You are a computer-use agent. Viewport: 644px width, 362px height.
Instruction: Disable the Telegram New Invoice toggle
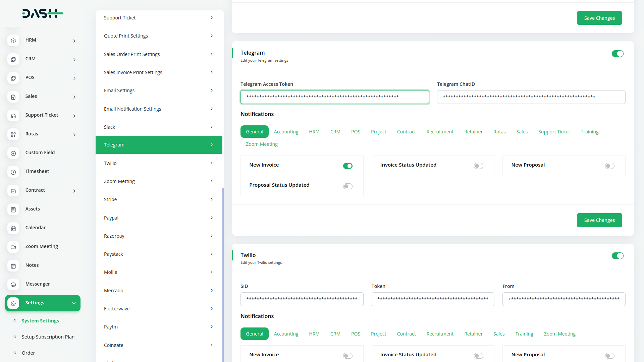click(x=347, y=166)
